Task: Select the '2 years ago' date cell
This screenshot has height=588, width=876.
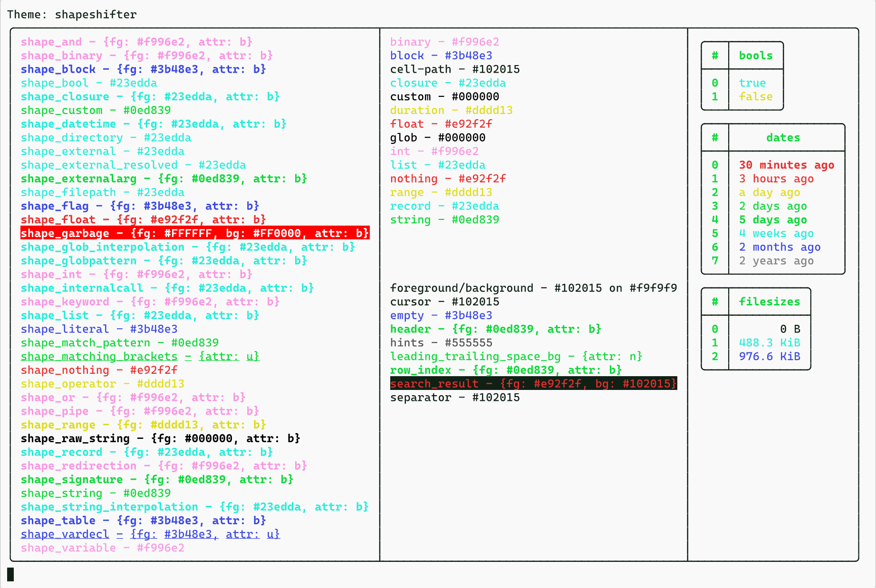Action: pos(776,261)
